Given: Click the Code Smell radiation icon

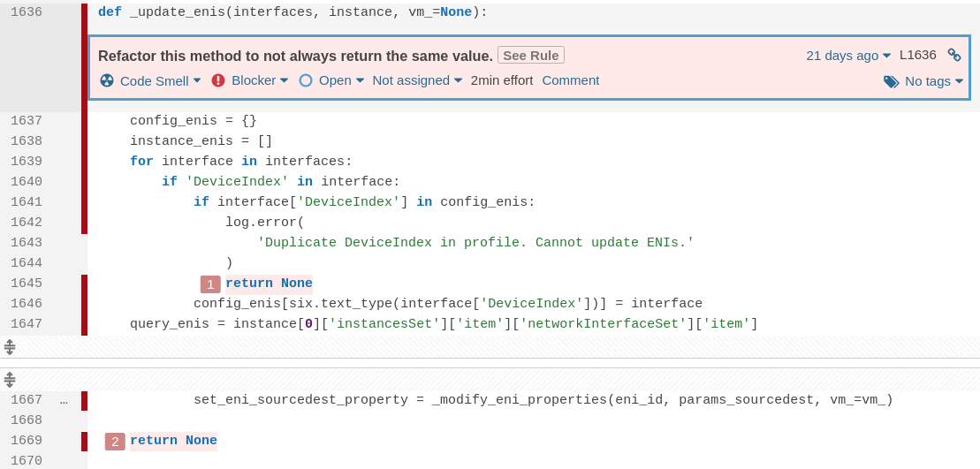Looking at the screenshot, I should coord(107,80).
